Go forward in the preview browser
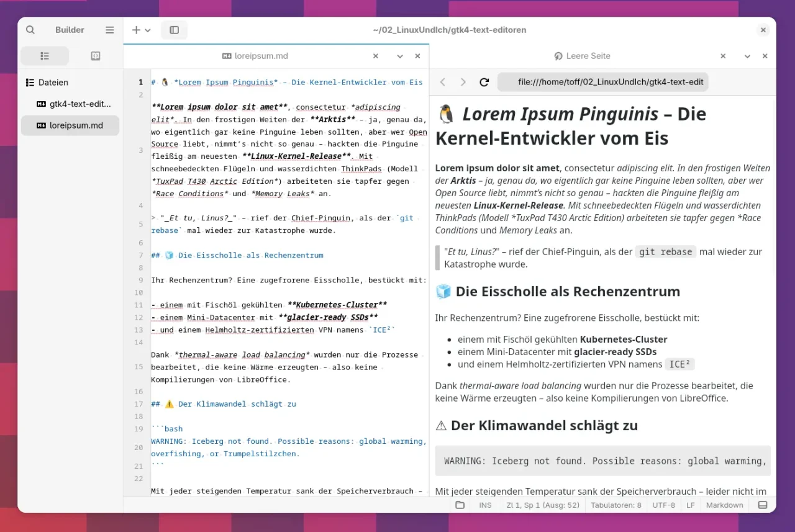 pos(463,82)
